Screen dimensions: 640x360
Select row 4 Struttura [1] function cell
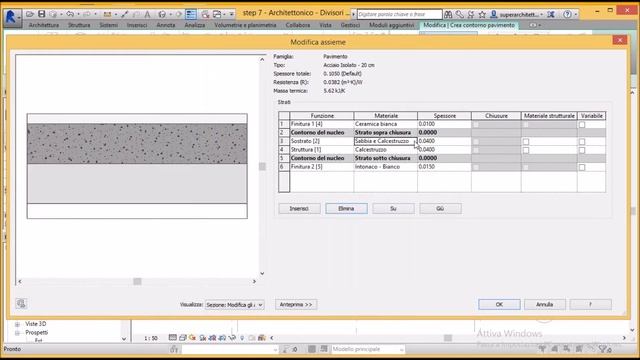(322, 150)
